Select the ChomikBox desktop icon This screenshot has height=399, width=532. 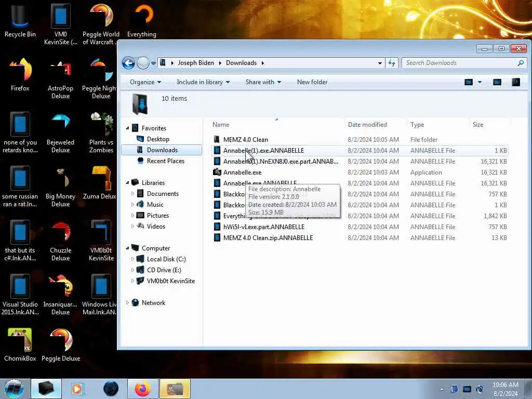[x=20, y=345]
